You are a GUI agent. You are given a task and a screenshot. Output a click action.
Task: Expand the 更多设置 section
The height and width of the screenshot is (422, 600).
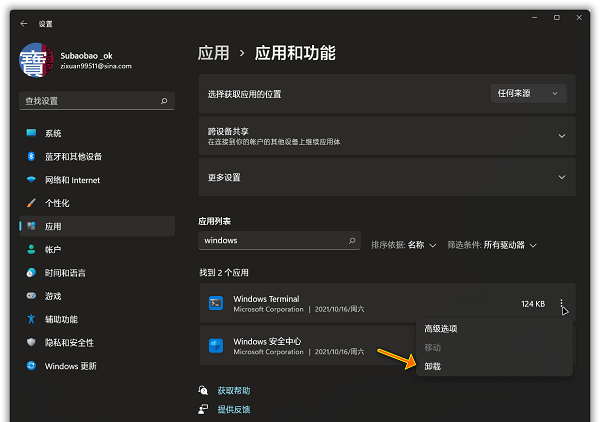point(561,177)
